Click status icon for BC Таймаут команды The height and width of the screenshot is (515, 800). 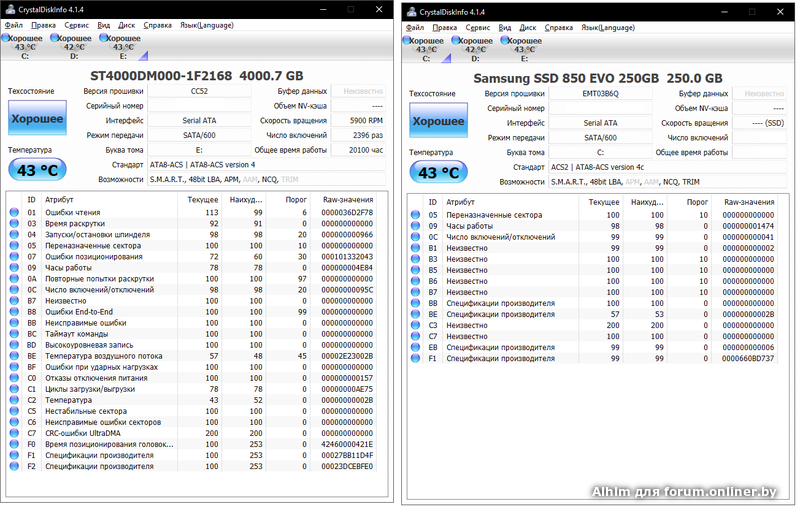pos(14,334)
